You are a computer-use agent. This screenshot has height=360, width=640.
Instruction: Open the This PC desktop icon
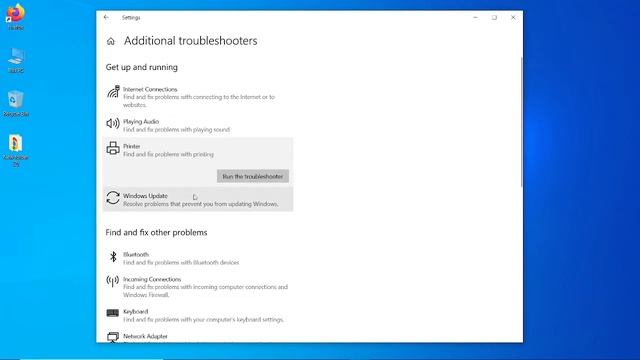click(x=16, y=60)
